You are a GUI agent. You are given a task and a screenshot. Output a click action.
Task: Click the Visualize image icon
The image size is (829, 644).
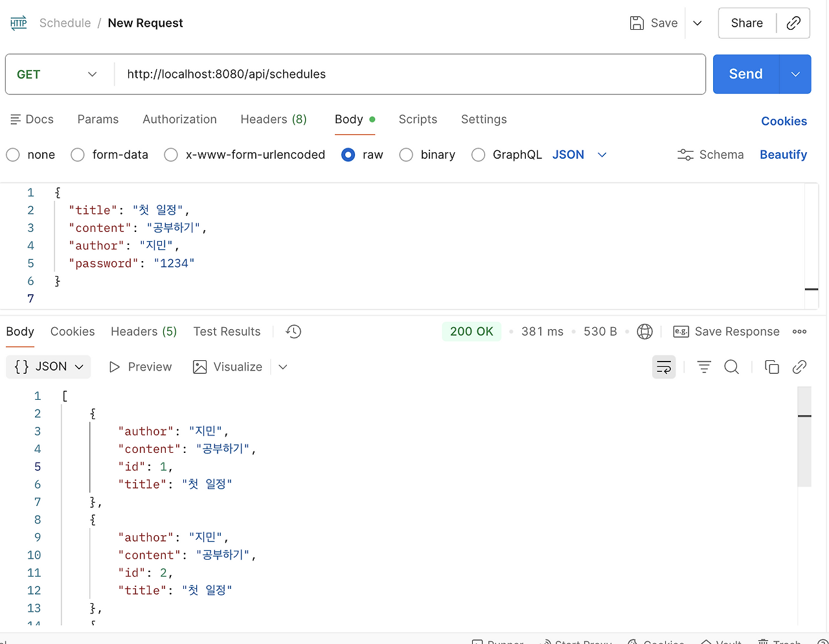coord(200,367)
